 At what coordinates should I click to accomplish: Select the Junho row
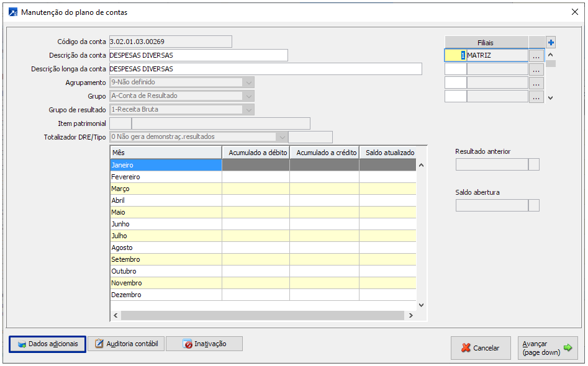click(x=263, y=224)
